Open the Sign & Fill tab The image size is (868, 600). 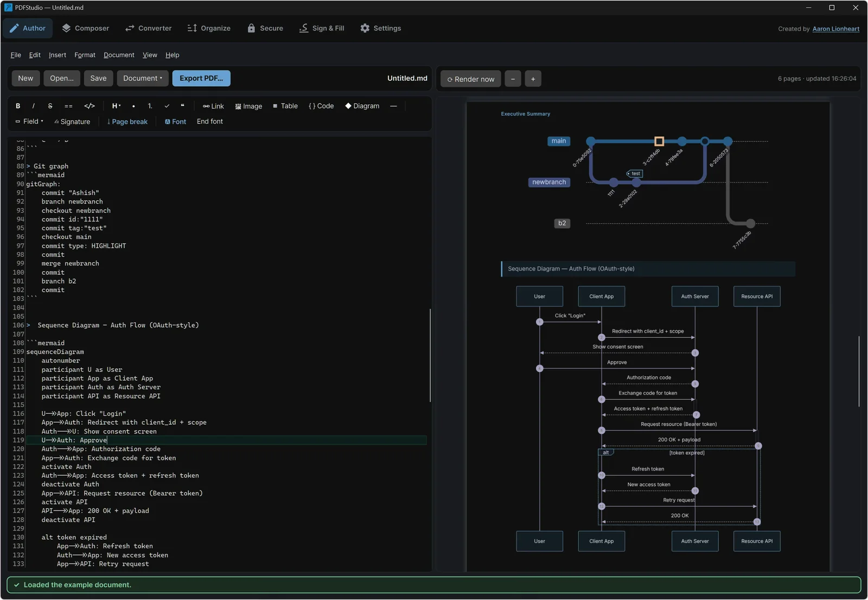tap(322, 28)
